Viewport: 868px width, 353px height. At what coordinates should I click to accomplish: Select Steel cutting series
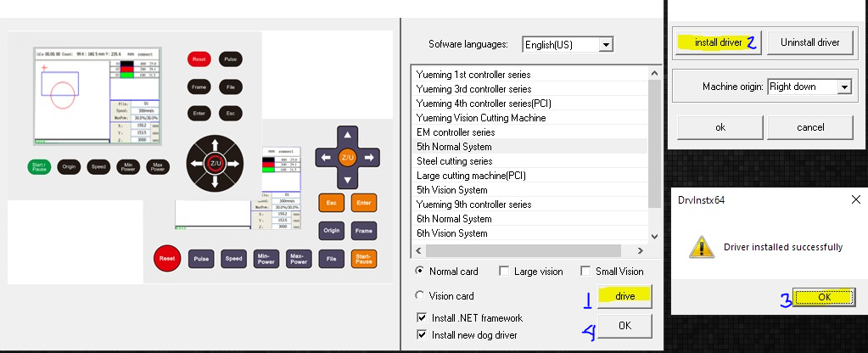point(529,161)
